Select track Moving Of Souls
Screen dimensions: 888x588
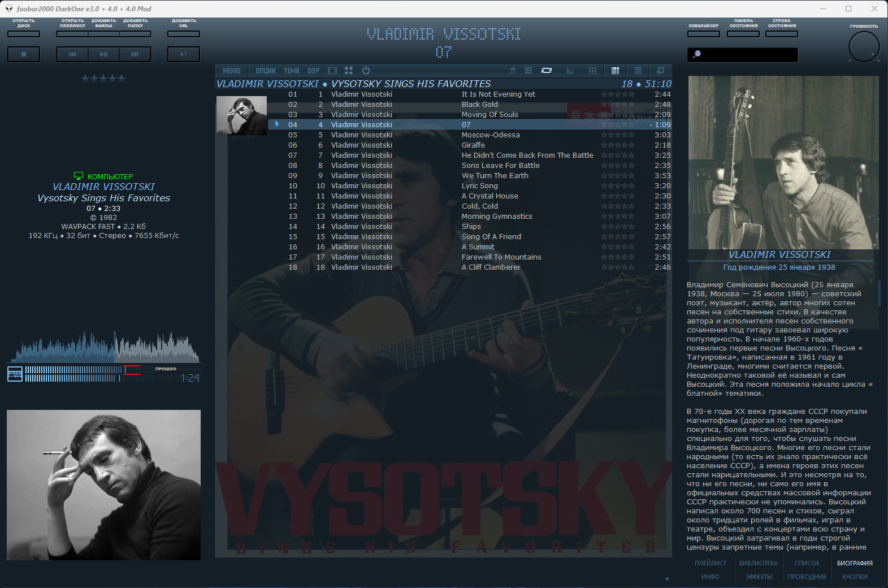tap(470, 115)
